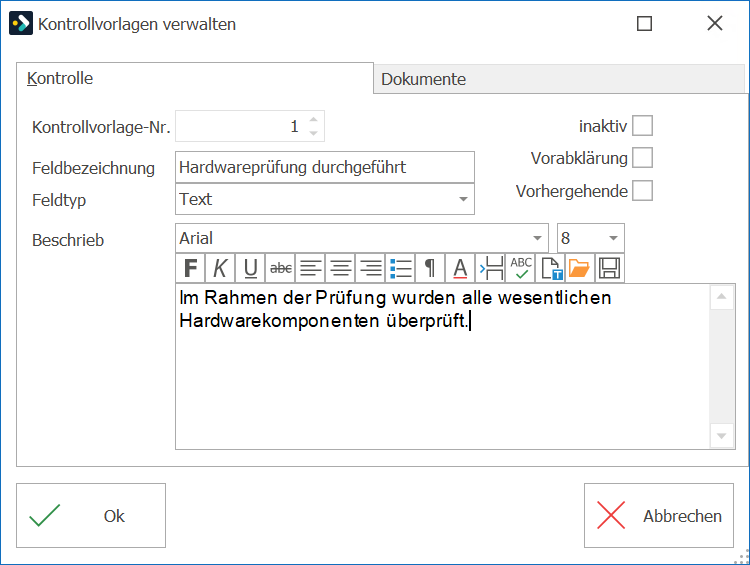This screenshot has height=565, width=750.
Task: Toggle underline formatting
Action: [250, 268]
